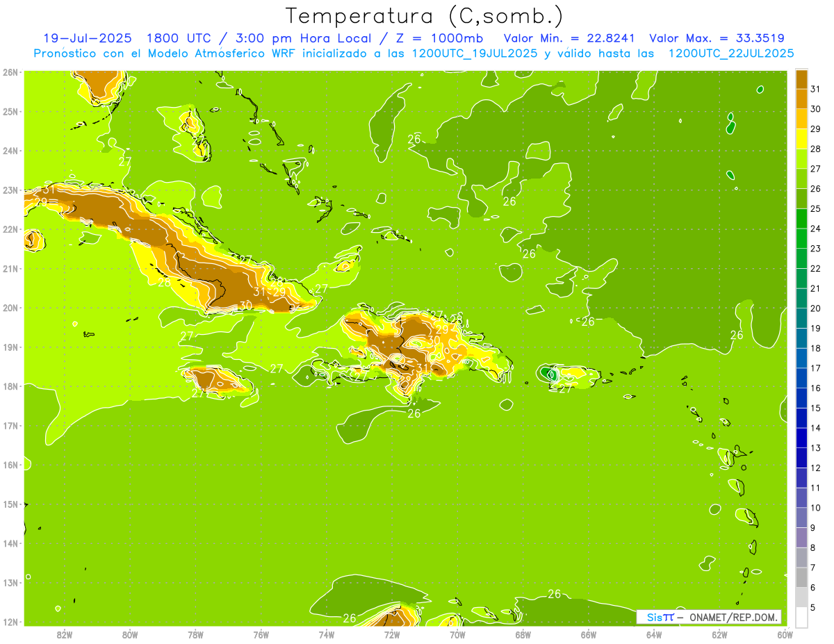Select the date text "19-Jul-2025"
This screenshot has width=834, height=644.
coord(87,38)
